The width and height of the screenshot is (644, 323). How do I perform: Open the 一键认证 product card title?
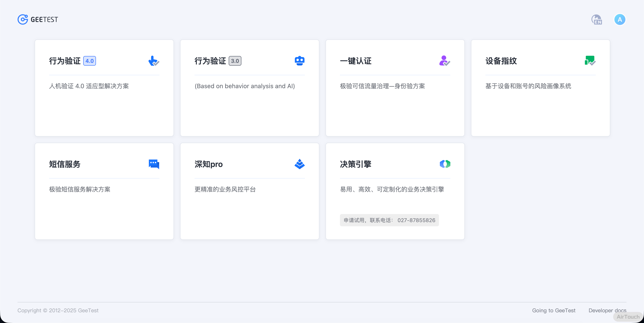tap(356, 61)
